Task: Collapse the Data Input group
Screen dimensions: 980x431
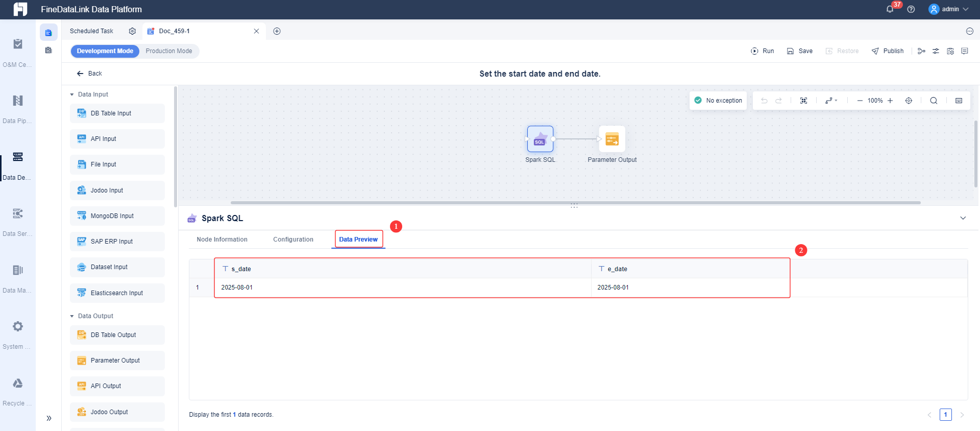Action: click(72, 94)
